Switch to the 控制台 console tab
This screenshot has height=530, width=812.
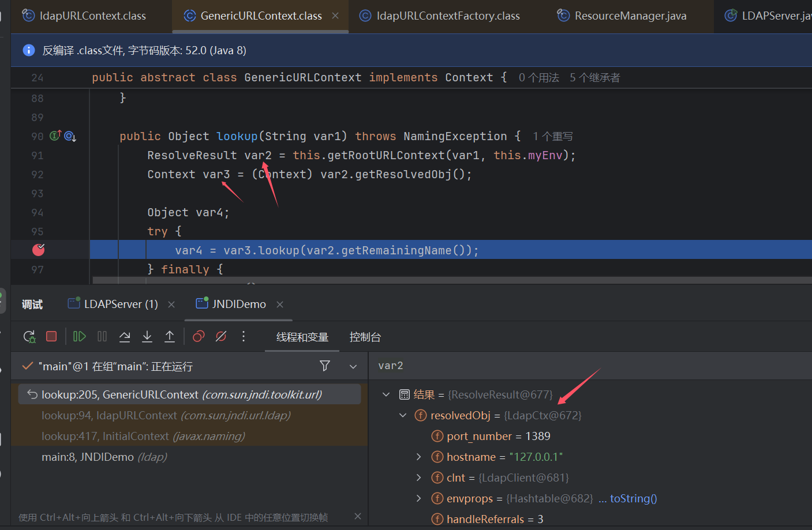[365, 337]
